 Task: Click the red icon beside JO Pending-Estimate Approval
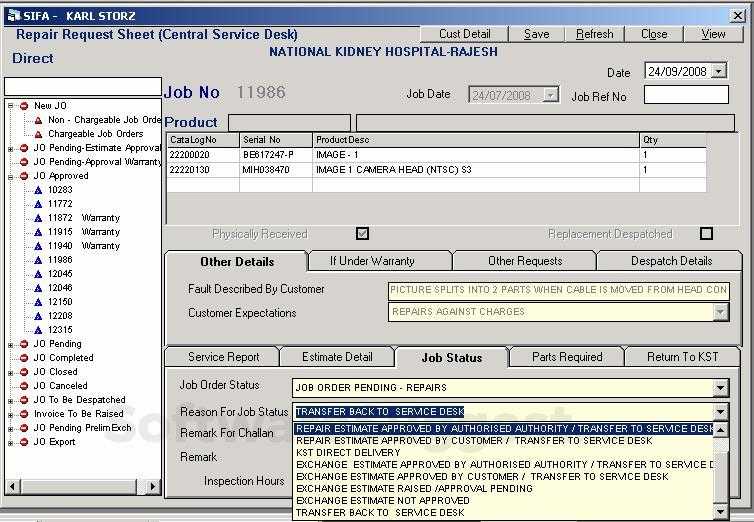tap(24, 148)
